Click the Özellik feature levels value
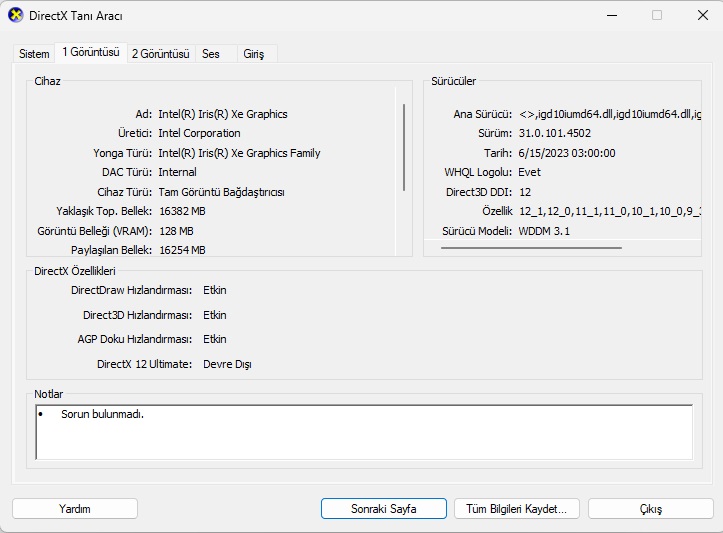The width and height of the screenshot is (723, 533). 610,211
